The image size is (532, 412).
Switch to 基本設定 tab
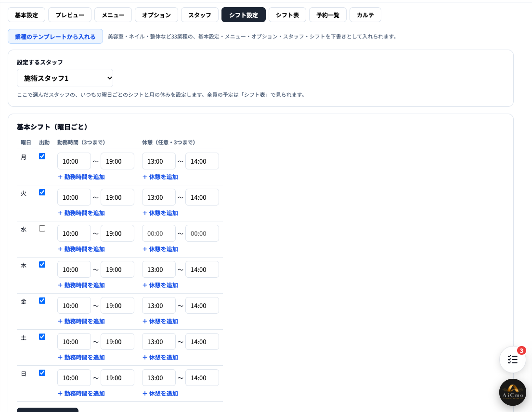pos(26,15)
